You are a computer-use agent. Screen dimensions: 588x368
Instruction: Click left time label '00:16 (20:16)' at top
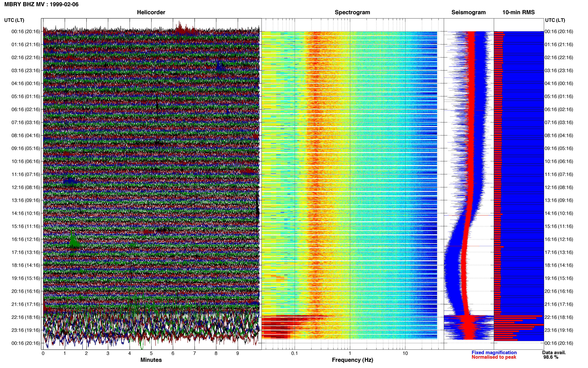coord(26,31)
